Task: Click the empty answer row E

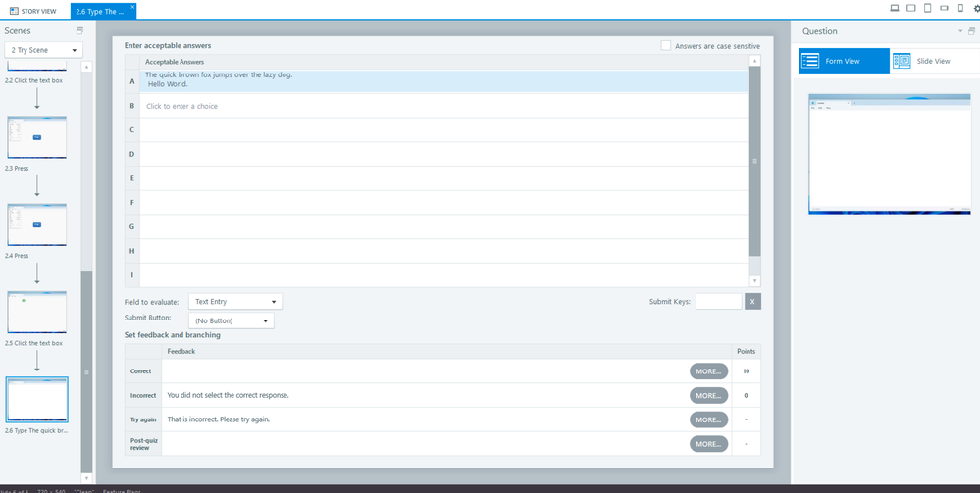Action: click(443, 178)
